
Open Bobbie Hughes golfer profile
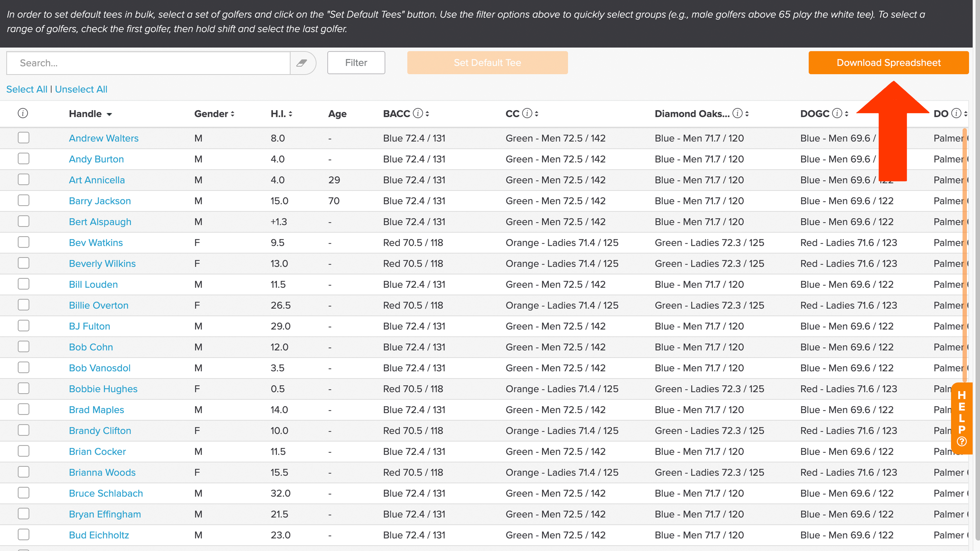103,389
